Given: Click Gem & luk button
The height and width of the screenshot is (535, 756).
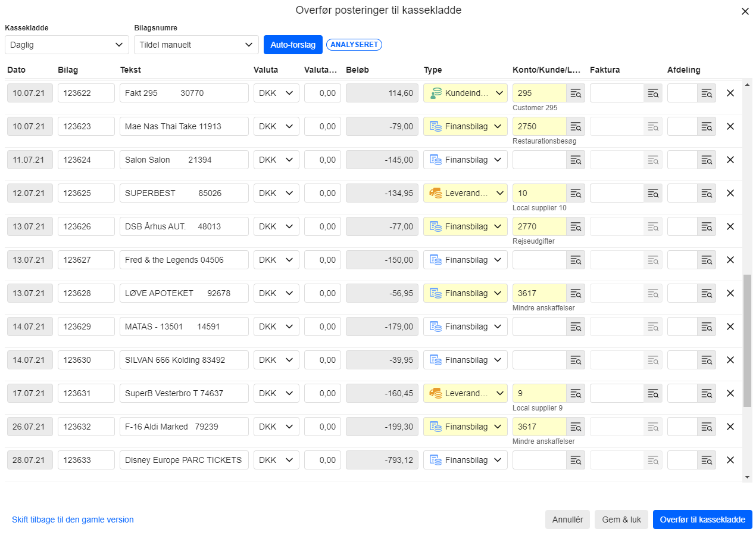Looking at the screenshot, I should 621,520.
